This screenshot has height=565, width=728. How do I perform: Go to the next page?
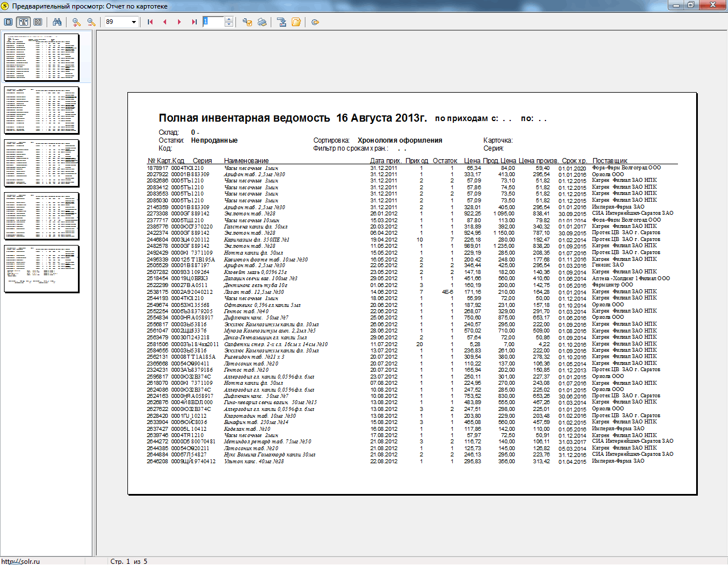[x=179, y=22]
